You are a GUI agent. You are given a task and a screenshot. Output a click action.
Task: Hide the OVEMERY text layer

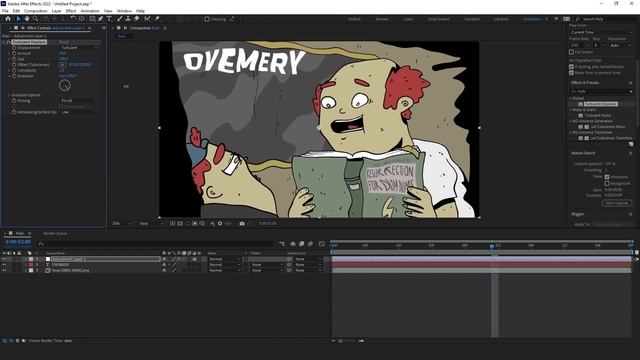click(4, 265)
